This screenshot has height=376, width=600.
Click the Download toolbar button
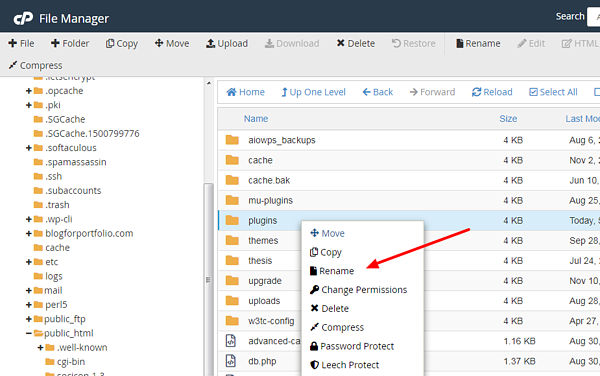[x=292, y=44]
